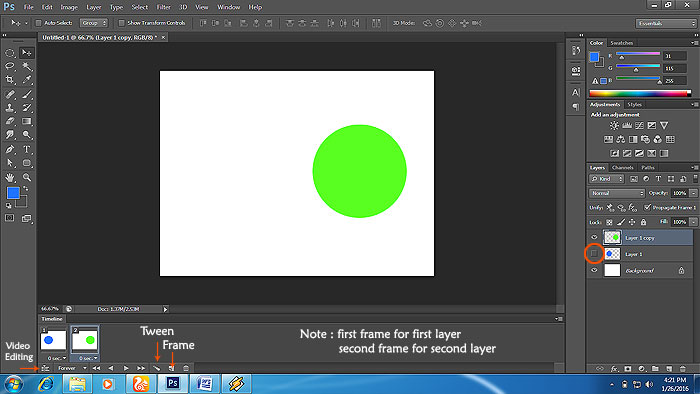Click Lock all icon in Layers panel
The height and width of the screenshot is (394, 700).
click(x=643, y=222)
